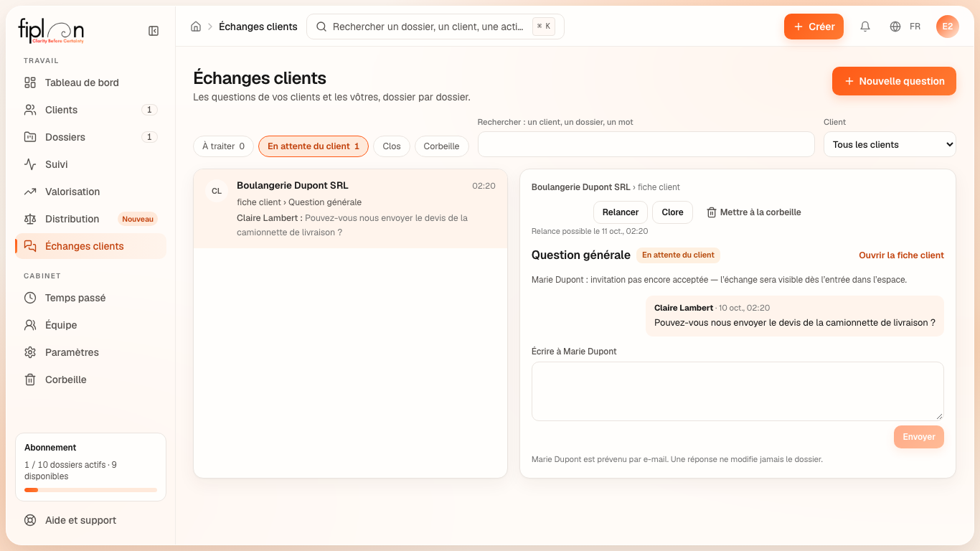Viewport: 980px width, 551px height.
Task: Open Corbeille in the sidebar
Action: click(90, 380)
